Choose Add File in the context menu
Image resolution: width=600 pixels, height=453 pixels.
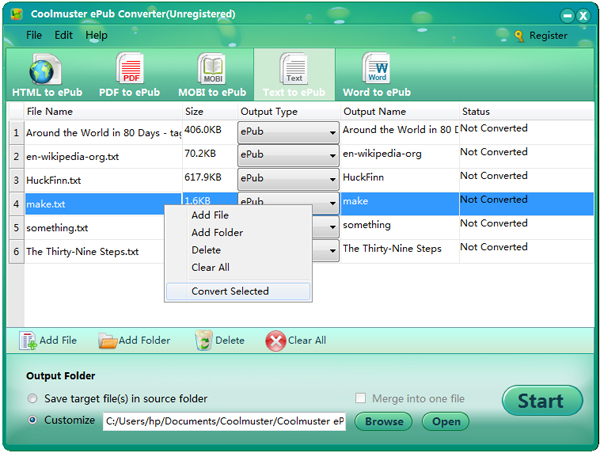coord(238,215)
